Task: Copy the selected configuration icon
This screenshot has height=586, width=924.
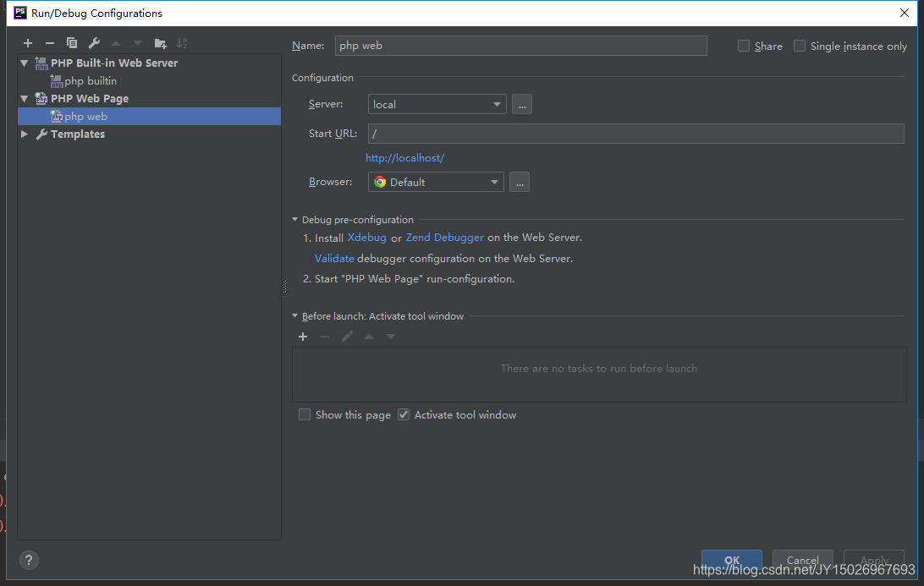Action: point(72,43)
